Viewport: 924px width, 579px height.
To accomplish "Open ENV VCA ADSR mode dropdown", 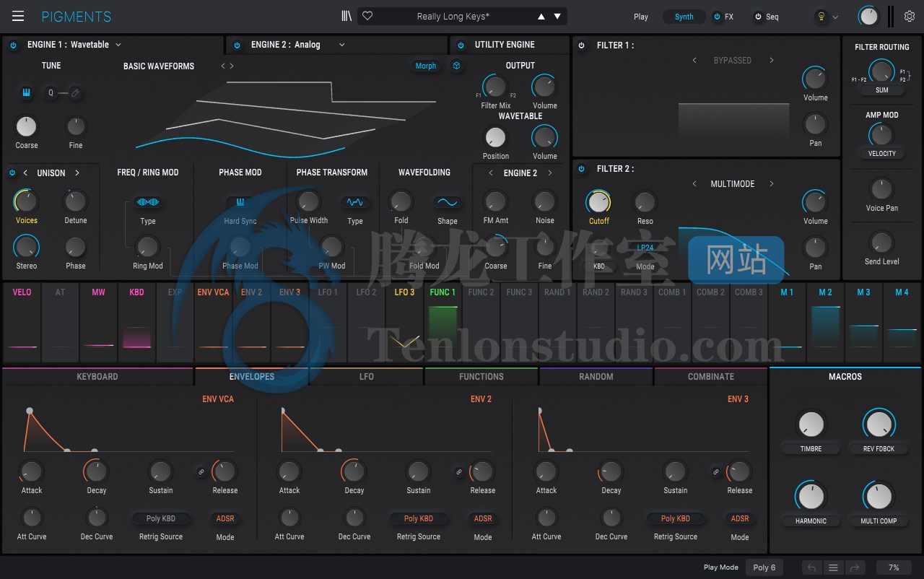I will coord(225,518).
